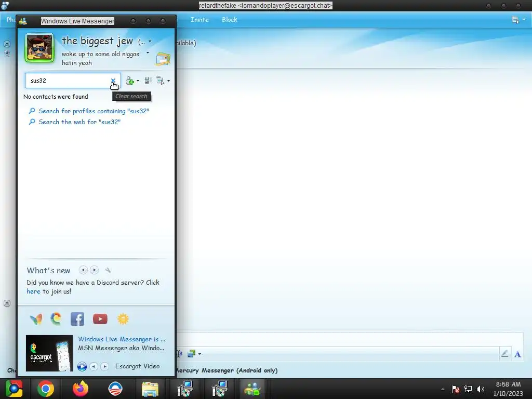Open the weather sun icon

click(123, 319)
